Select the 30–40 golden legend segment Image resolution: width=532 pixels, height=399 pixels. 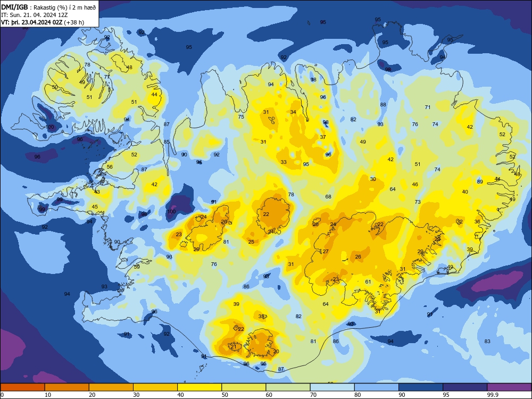tap(155, 387)
